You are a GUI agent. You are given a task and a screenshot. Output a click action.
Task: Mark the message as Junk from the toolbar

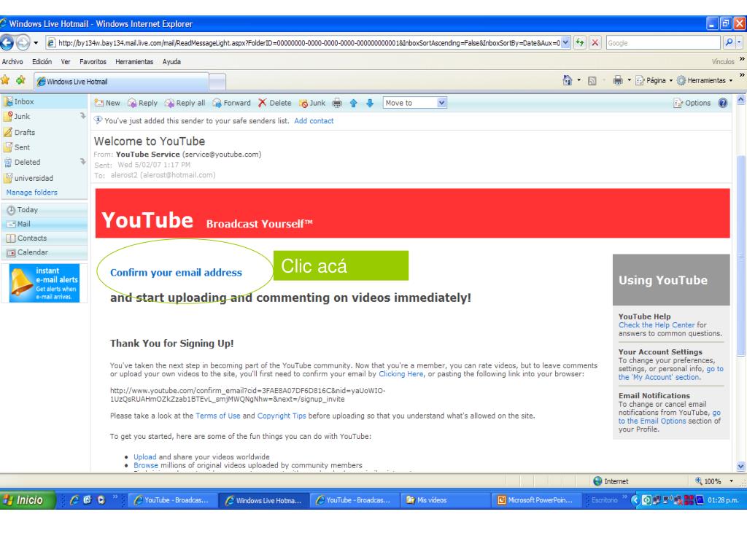point(312,103)
